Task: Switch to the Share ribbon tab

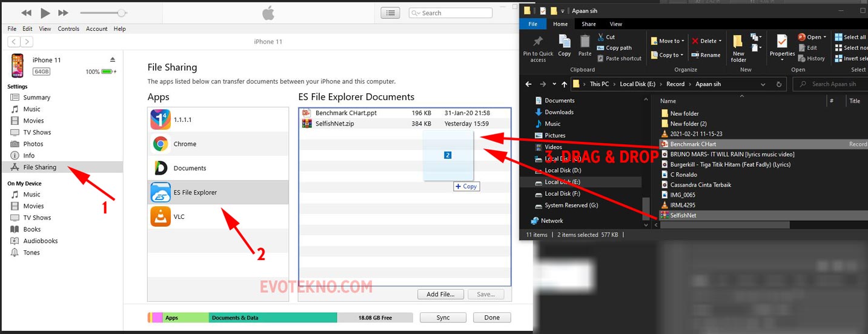Action: [588, 24]
